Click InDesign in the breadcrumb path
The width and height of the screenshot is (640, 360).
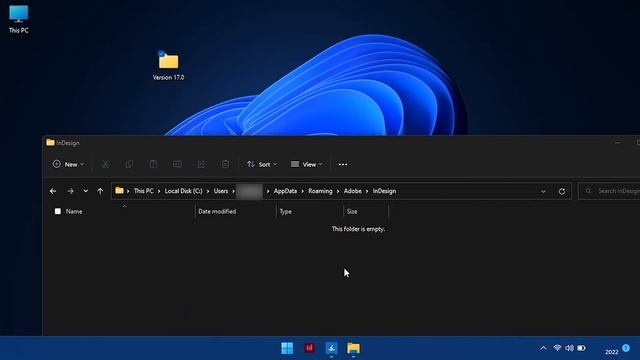[x=384, y=191]
